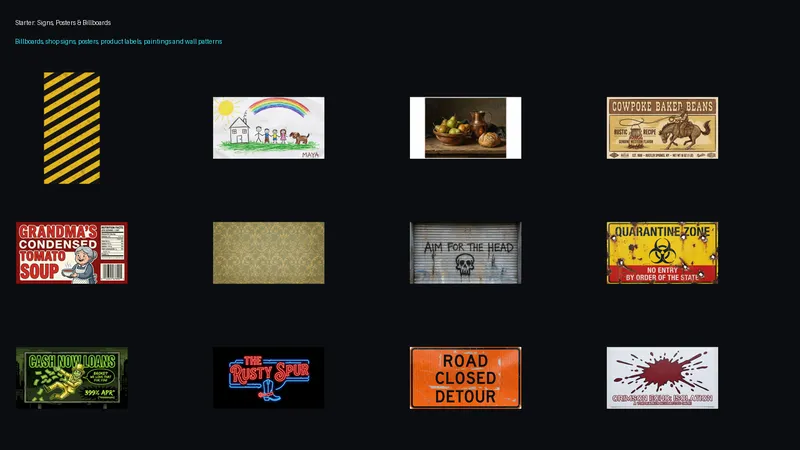Screen dimensions: 800x450
Task: Open the Cash Now Loans billboard
Action: pos(72,378)
